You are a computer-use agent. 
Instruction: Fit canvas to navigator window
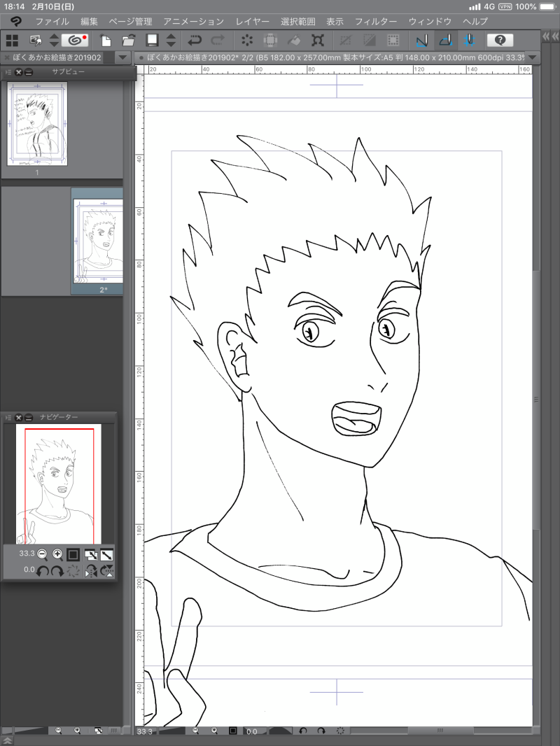click(x=106, y=555)
